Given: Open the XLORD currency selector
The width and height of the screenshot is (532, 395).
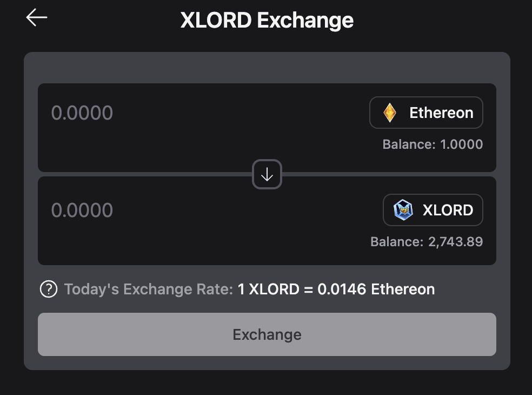Looking at the screenshot, I should [x=433, y=210].
